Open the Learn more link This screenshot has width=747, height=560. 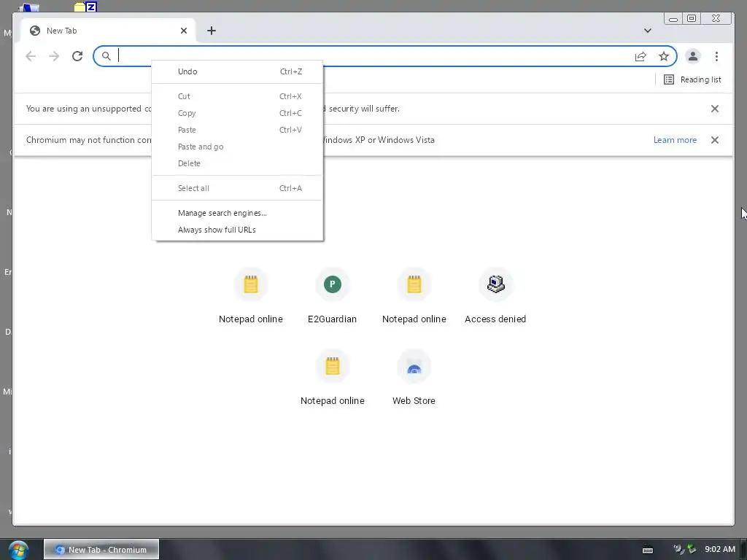point(675,140)
